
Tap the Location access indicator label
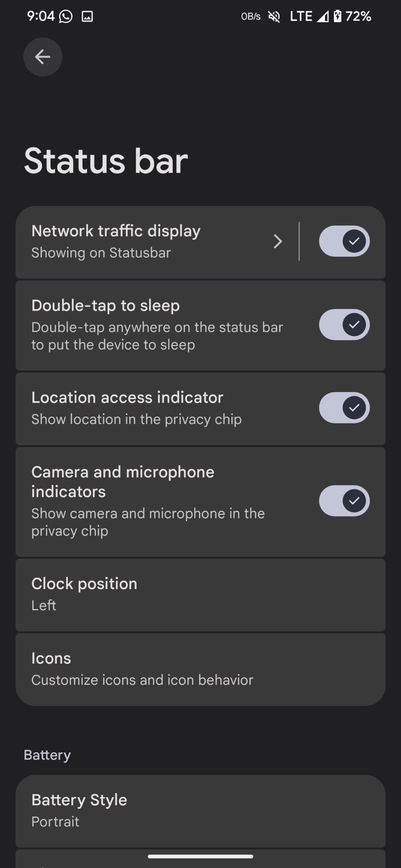pos(127,398)
